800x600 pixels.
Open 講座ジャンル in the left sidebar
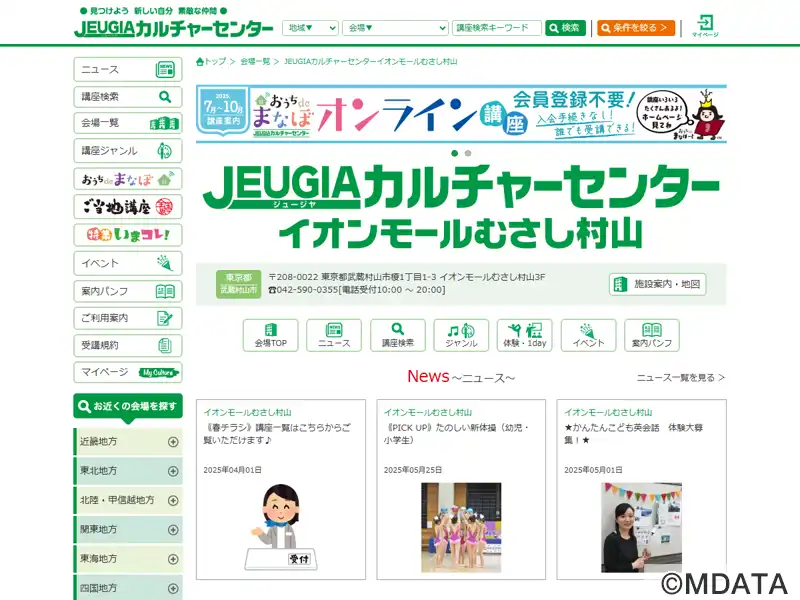[128, 151]
